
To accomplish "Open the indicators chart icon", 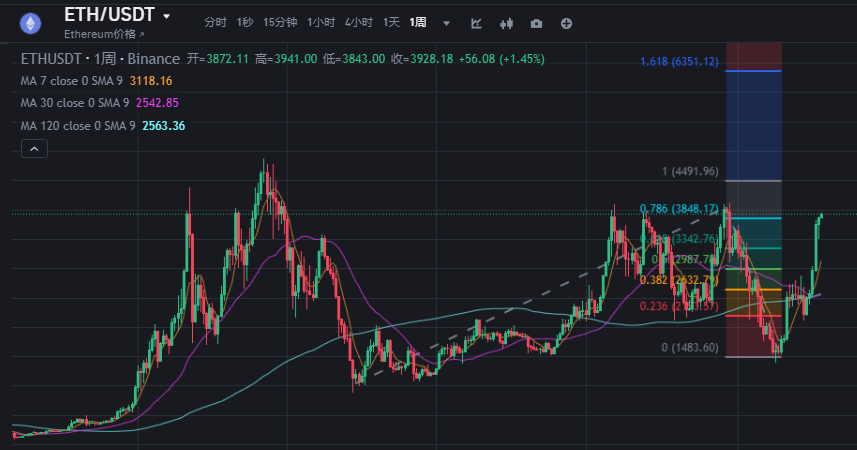I will (x=476, y=23).
